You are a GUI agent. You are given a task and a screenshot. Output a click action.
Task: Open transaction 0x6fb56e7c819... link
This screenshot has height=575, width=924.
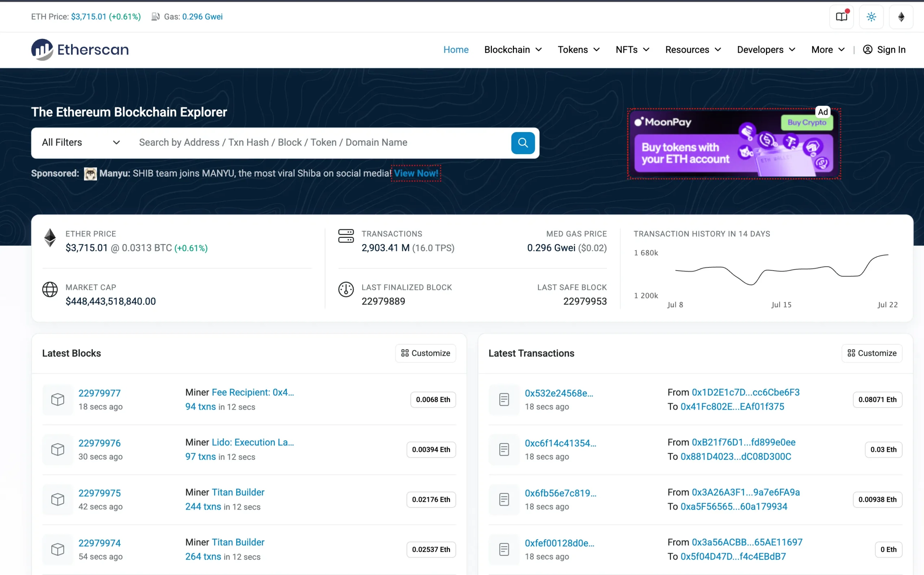pos(560,493)
